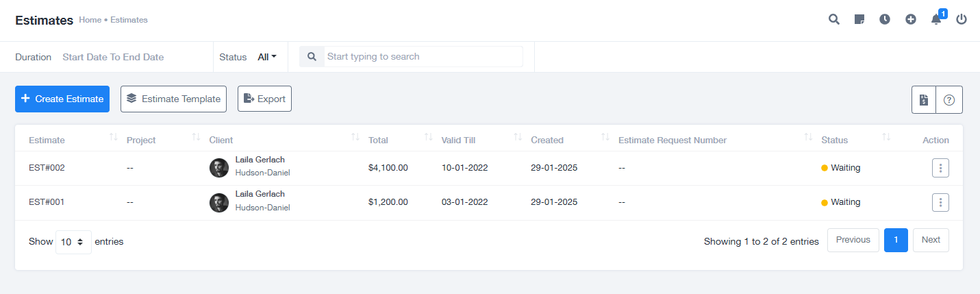Image resolution: width=980 pixels, height=294 pixels.
Task: Click the Create Estimate button
Action: tap(62, 99)
